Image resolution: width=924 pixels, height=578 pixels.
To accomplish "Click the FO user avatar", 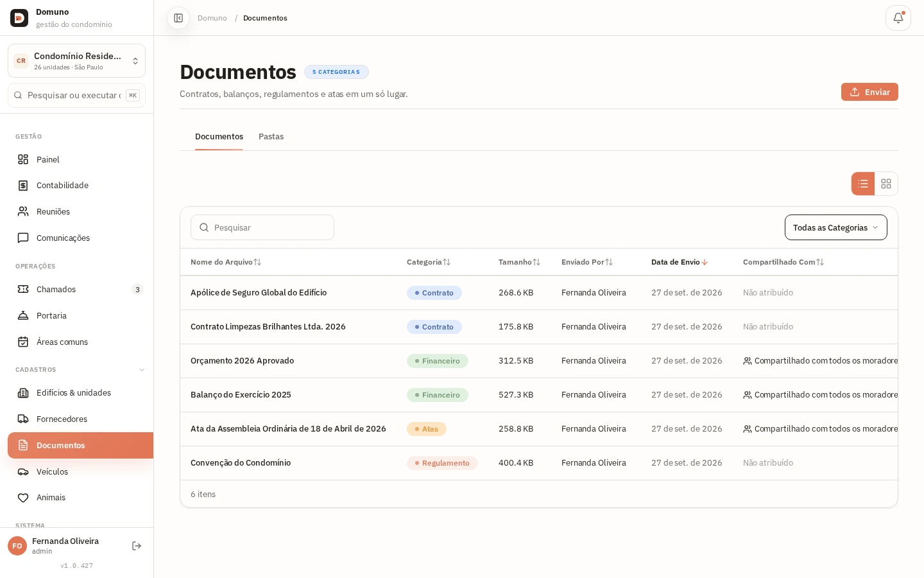I will pyautogui.click(x=17, y=546).
